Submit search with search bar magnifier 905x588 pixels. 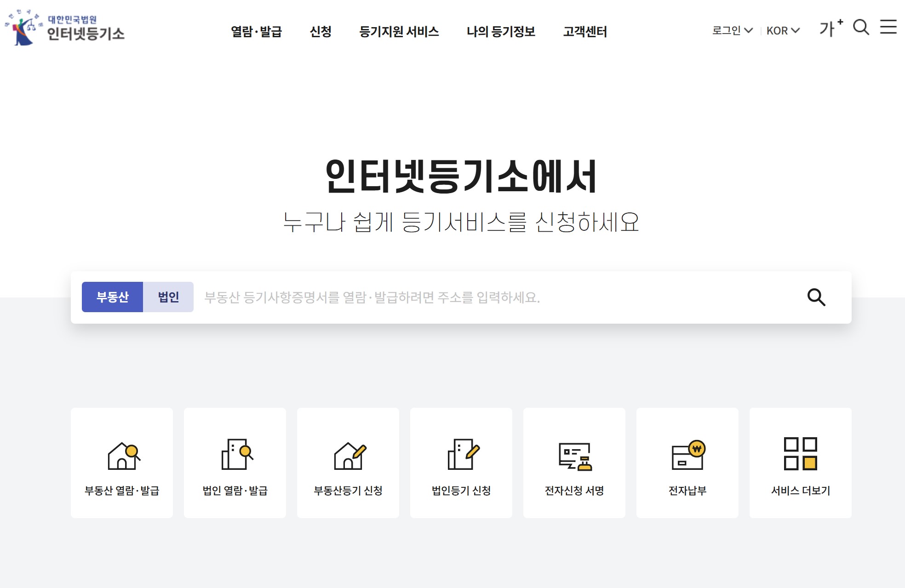click(x=816, y=297)
